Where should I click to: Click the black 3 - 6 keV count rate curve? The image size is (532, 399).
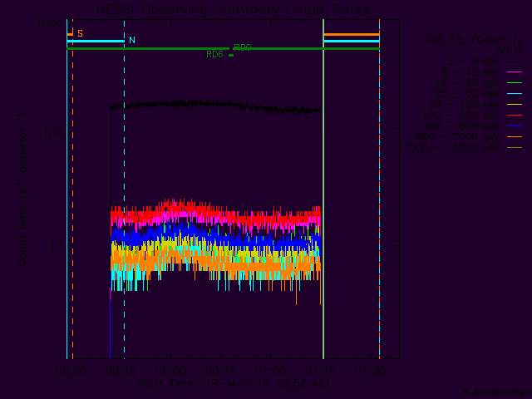[x=215, y=104]
